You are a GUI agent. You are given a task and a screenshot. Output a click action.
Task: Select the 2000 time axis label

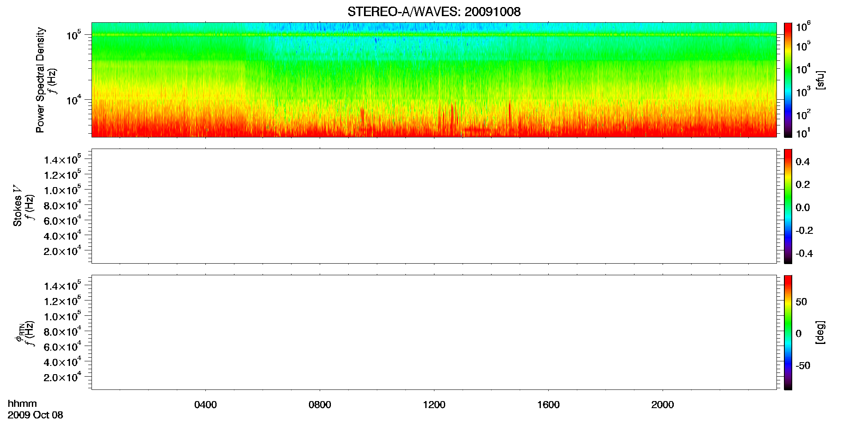tap(663, 405)
